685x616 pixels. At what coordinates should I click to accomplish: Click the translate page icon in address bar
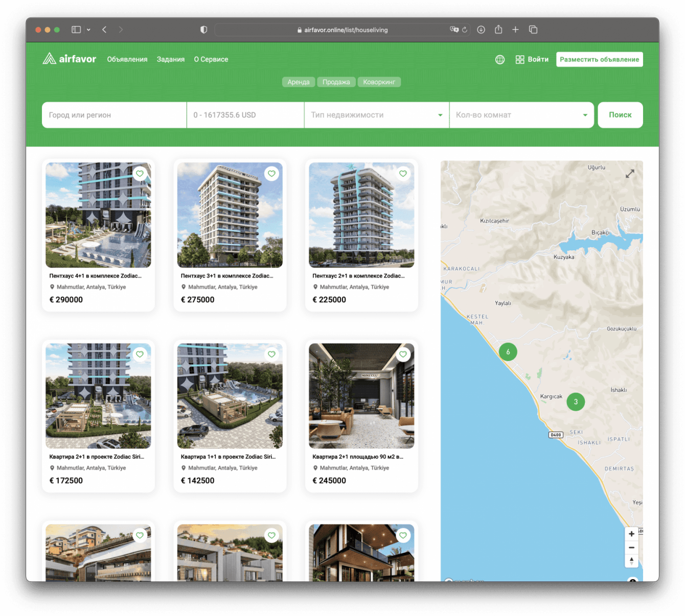[x=454, y=30]
